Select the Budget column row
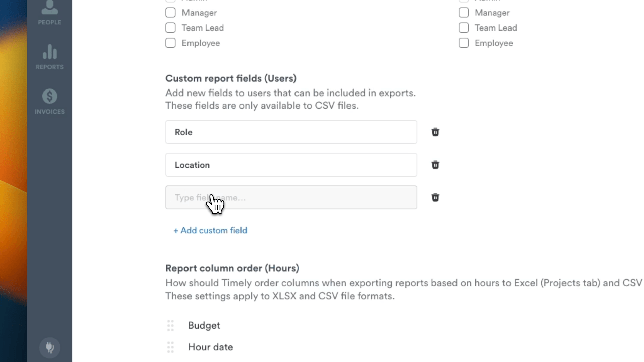The width and height of the screenshot is (644, 362). (x=204, y=325)
